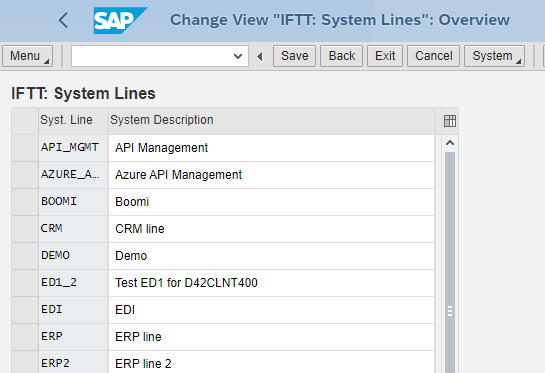Open the System menu
The image size is (545, 373).
coord(495,56)
